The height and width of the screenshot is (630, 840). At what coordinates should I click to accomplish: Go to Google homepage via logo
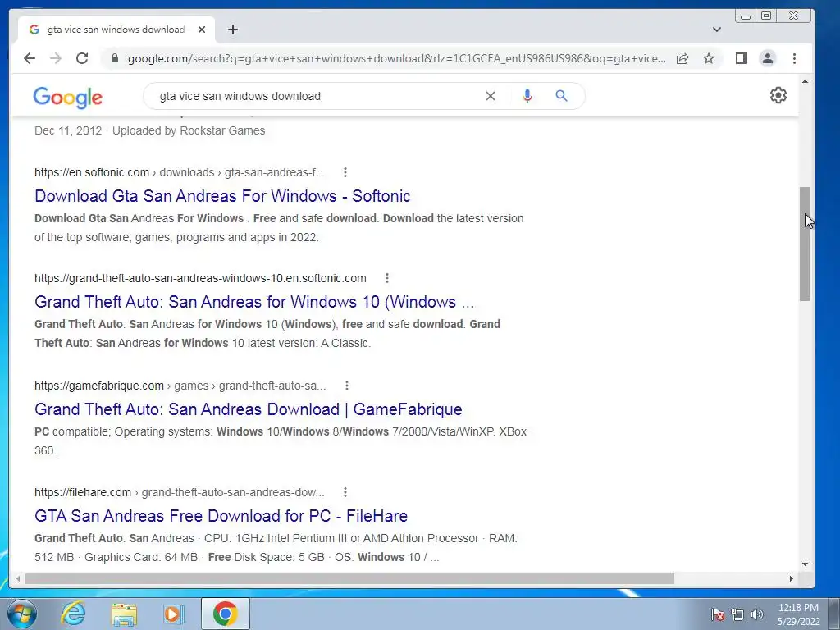coord(67,98)
